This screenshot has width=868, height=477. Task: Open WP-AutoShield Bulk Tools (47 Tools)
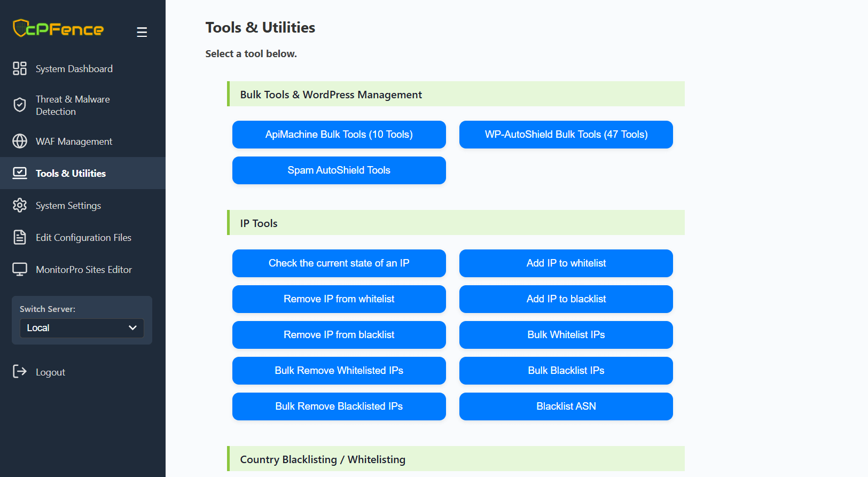click(566, 135)
